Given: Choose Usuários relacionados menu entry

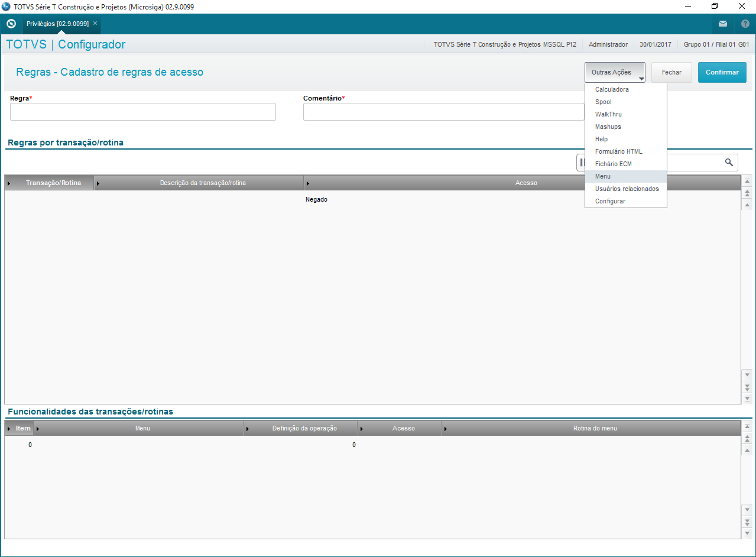Looking at the screenshot, I should pos(625,189).
